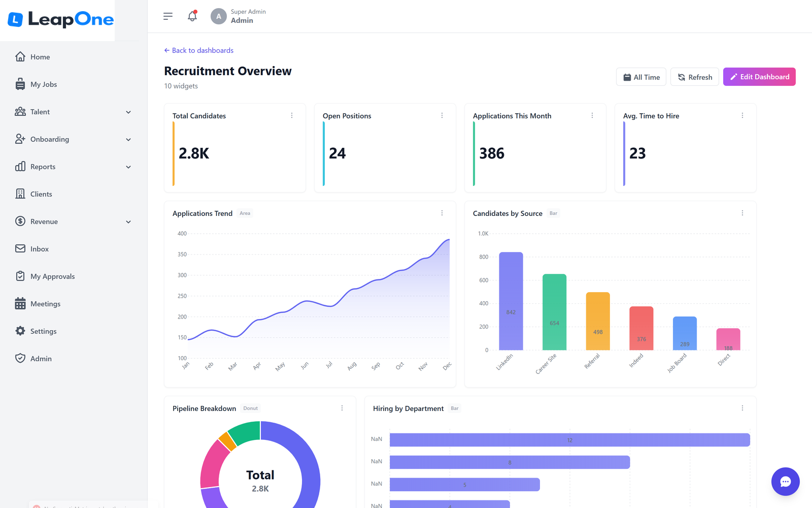The image size is (812, 508).
Task: Open Hiring by Department options menu
Action: (742, 408)
